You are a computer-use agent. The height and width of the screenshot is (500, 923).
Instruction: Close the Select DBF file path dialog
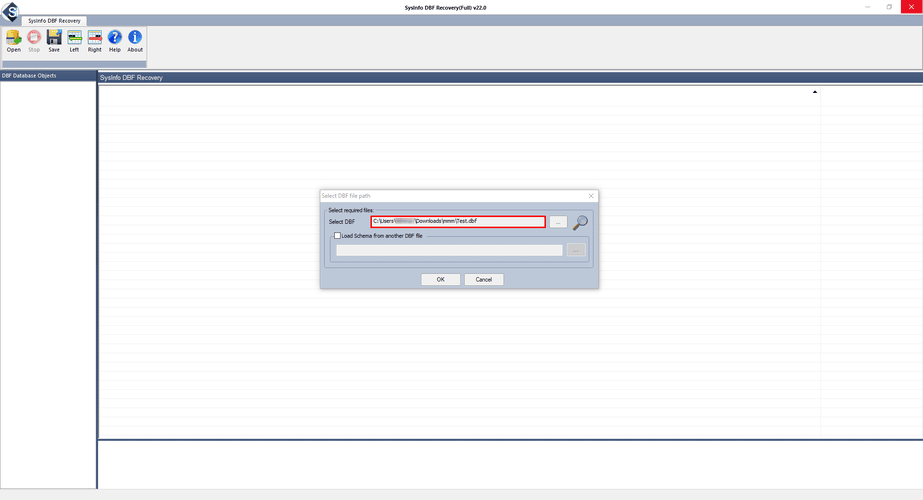coord(591,196)
